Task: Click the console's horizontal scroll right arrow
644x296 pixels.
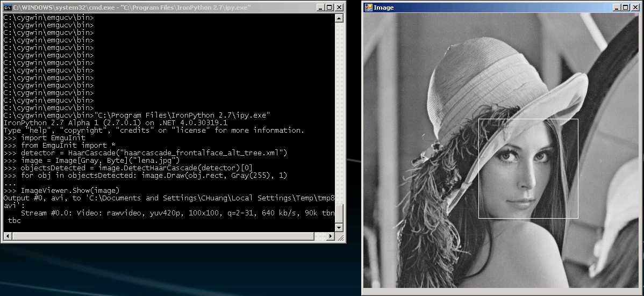Action: coord(331,236)
